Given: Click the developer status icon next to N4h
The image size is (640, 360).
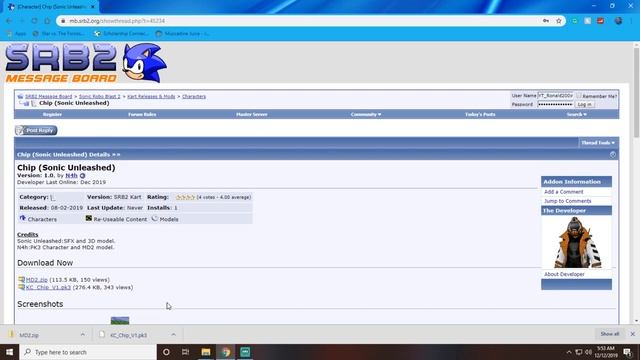Looking at the screenshot, I should (82, 176).
